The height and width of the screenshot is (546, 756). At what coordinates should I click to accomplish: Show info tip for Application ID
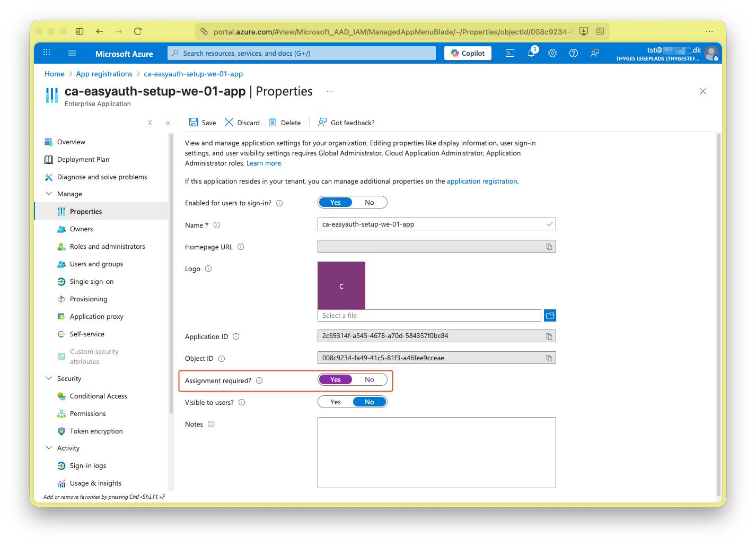236,336
